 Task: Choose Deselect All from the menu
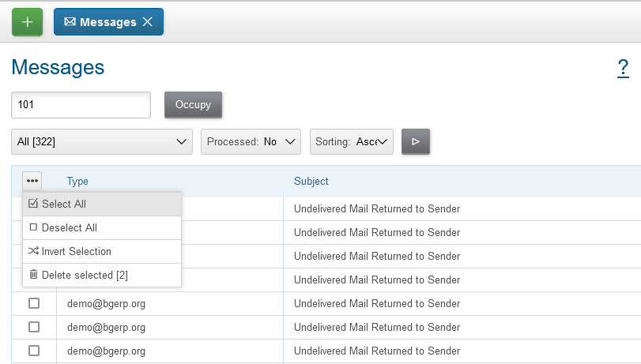[x=69, y=227]
